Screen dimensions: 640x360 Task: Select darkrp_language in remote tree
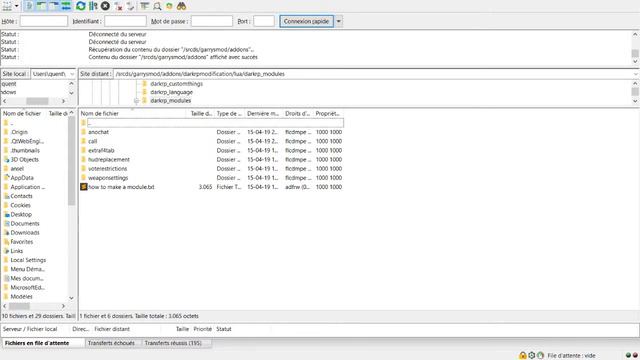pos(171,92)
